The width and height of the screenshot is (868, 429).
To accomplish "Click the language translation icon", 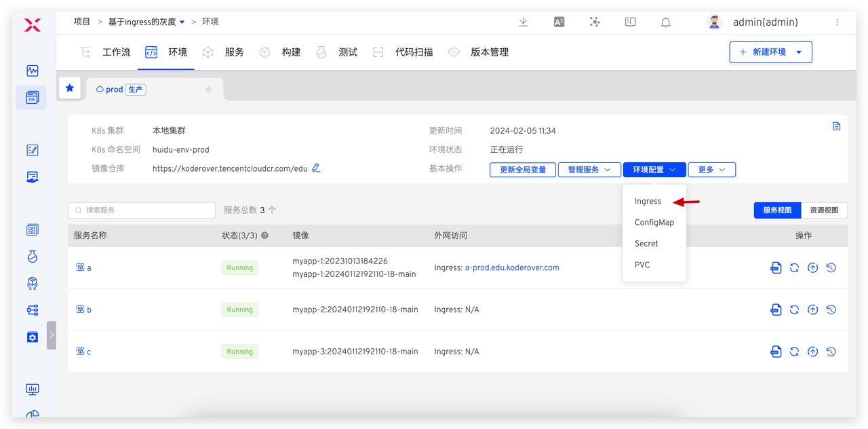I will tap(559, 22).
